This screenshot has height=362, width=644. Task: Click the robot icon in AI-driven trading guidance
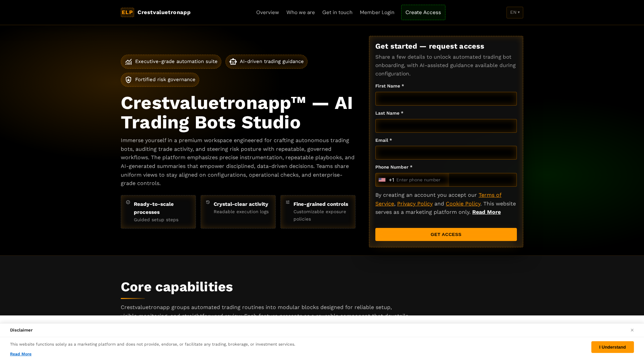(233, 62)
